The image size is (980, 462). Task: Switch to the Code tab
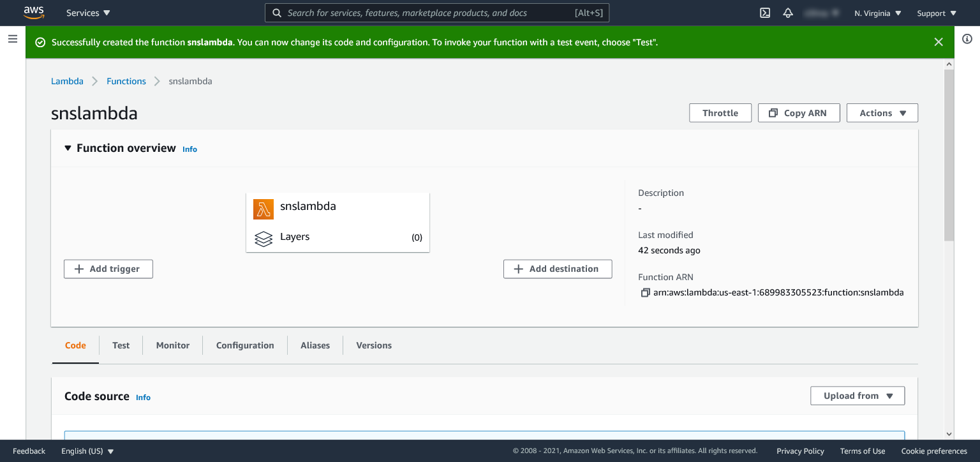[75, 345]
